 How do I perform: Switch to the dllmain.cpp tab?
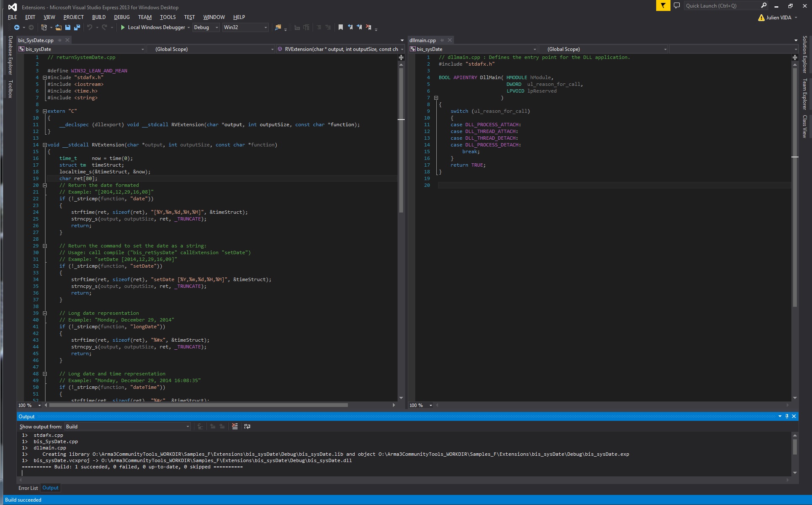pyautogui.click(x=423, y=40)
